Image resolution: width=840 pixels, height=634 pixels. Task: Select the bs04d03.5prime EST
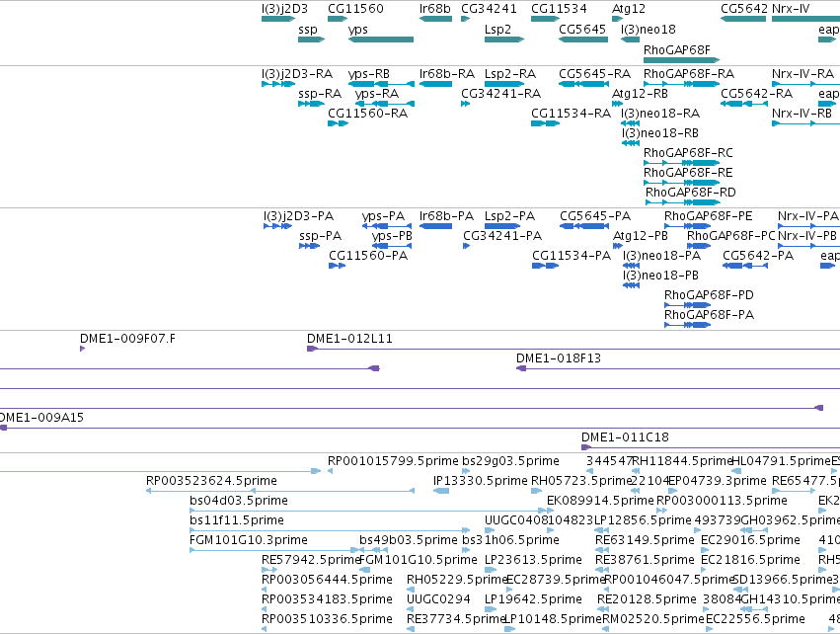371,511
